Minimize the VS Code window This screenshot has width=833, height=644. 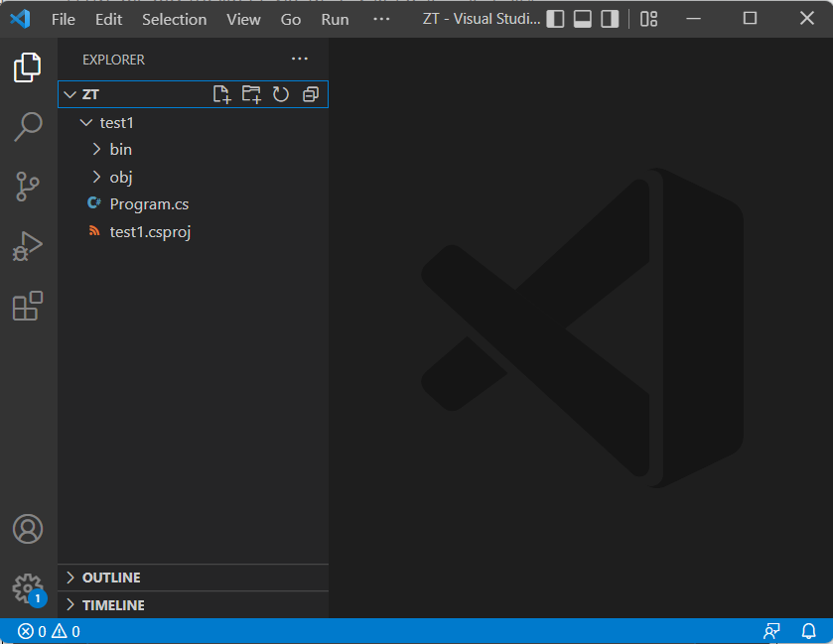(693, 19)
